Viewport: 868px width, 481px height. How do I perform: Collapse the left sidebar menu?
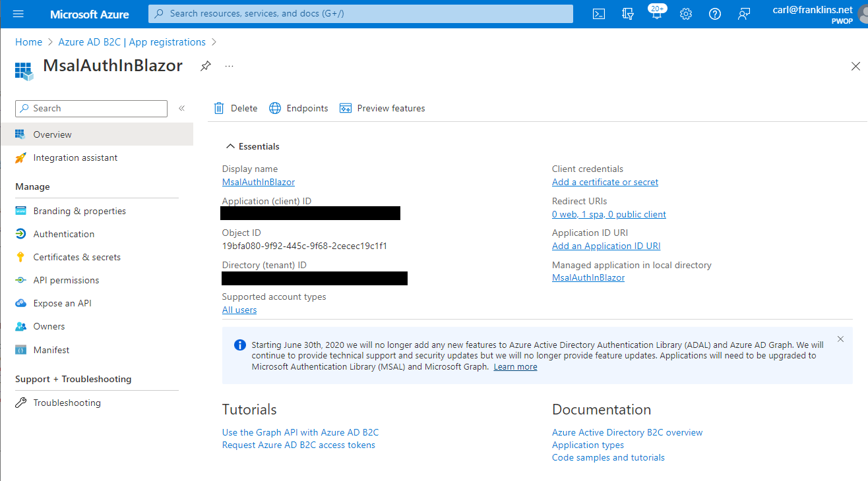coord(181,108)
